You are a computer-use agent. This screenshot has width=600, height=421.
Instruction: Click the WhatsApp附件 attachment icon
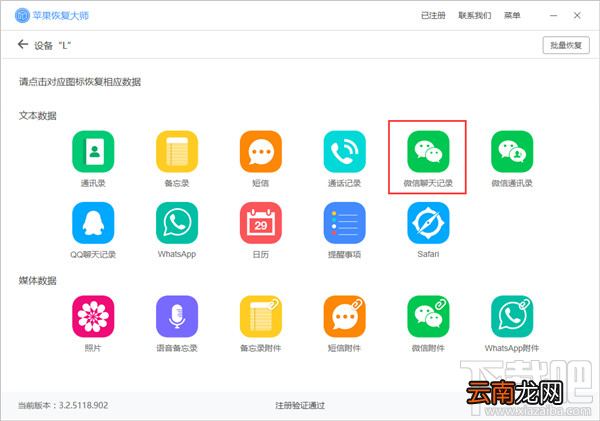pos(512,316)
